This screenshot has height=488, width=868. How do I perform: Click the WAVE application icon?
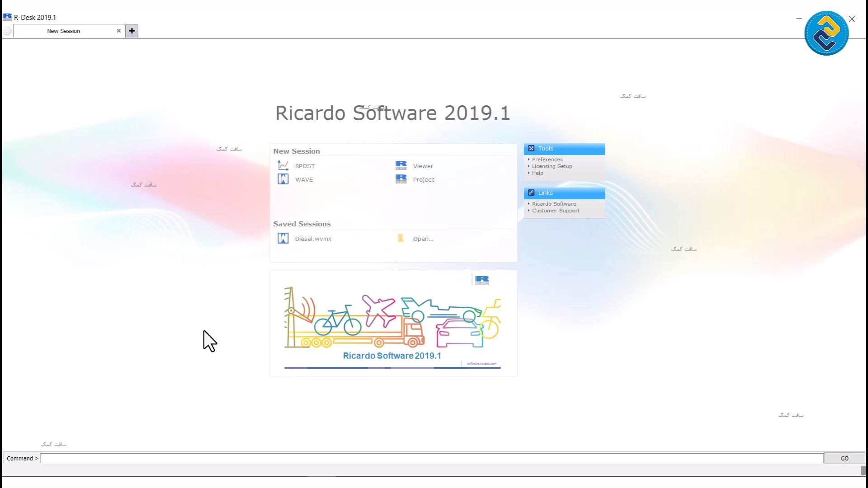pos(283,179)
